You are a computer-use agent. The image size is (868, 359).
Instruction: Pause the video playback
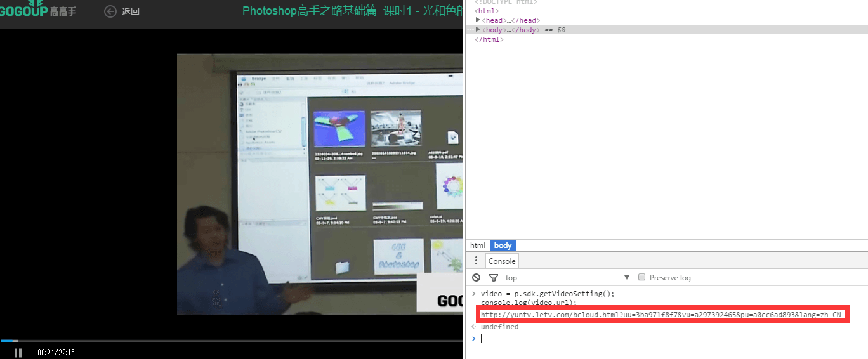coord(18,352)
